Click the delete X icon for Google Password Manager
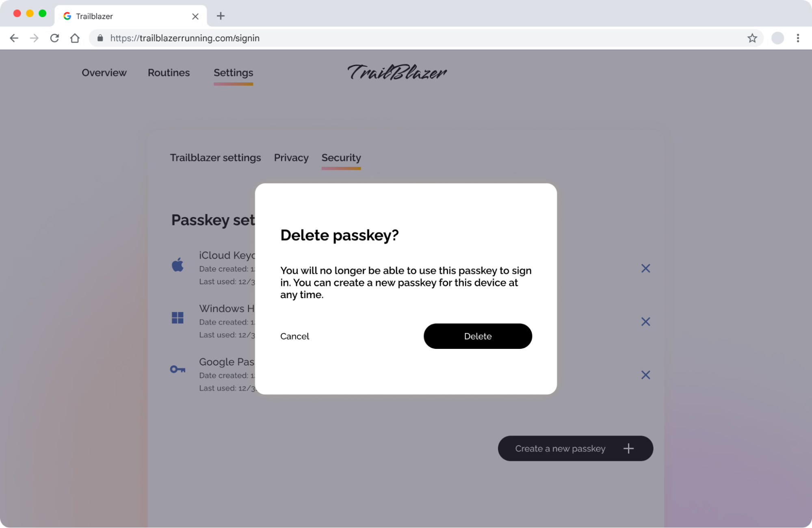Image resolution: width=812 pixels, height=528 pixels. pos(645,375)
